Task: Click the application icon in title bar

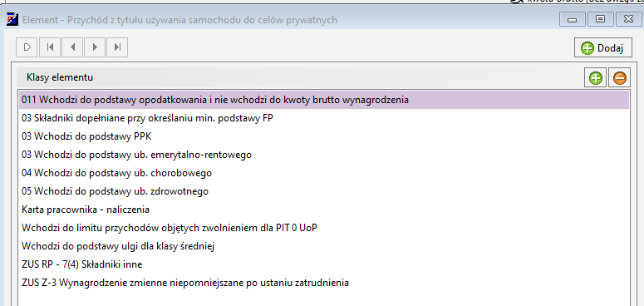Action: [x=12, y=19]
